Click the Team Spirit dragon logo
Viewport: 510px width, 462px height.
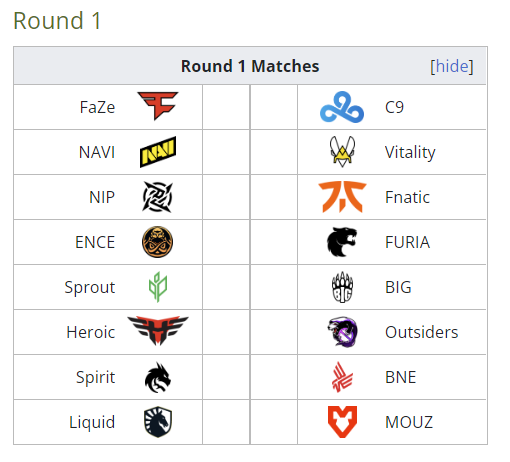pyautogui.click(x=158, y=377)
